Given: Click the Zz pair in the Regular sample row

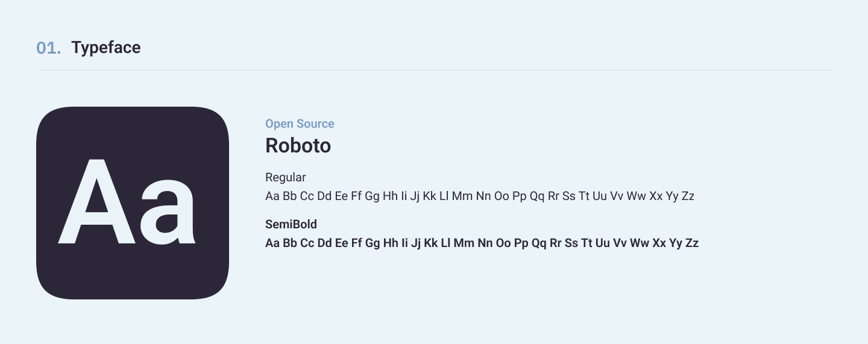Looking at the screenshot, I should point(688,196).
